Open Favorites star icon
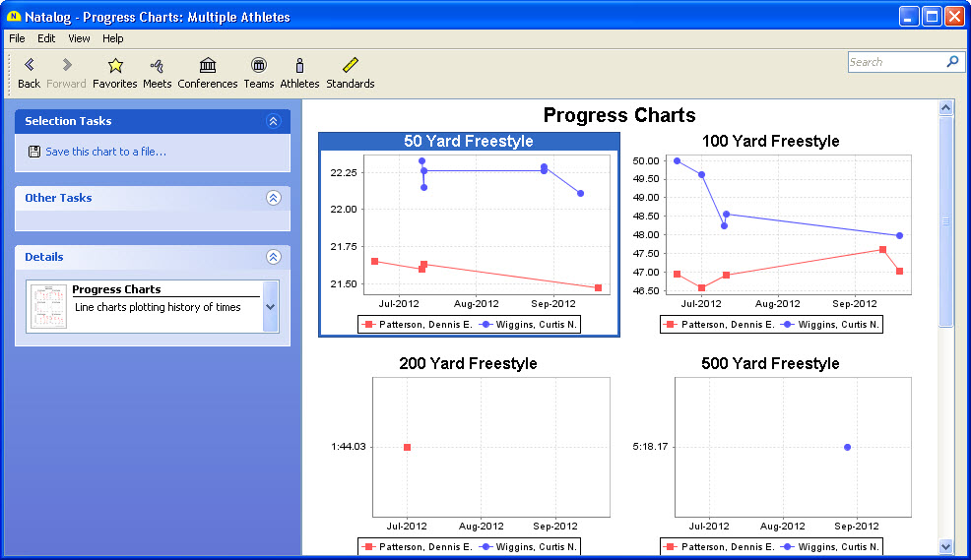Screen dimensions: 971x560 point(114,66)
